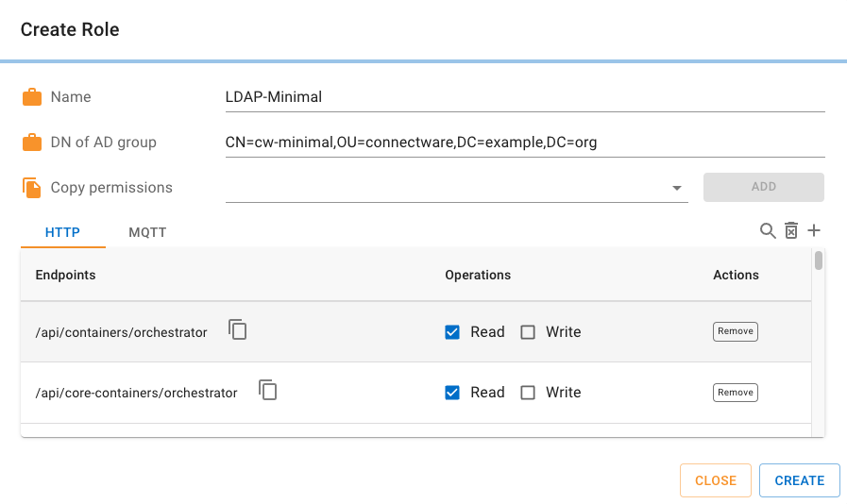
Task: Click the search icon above the permissions table
Action: point(768,231)
